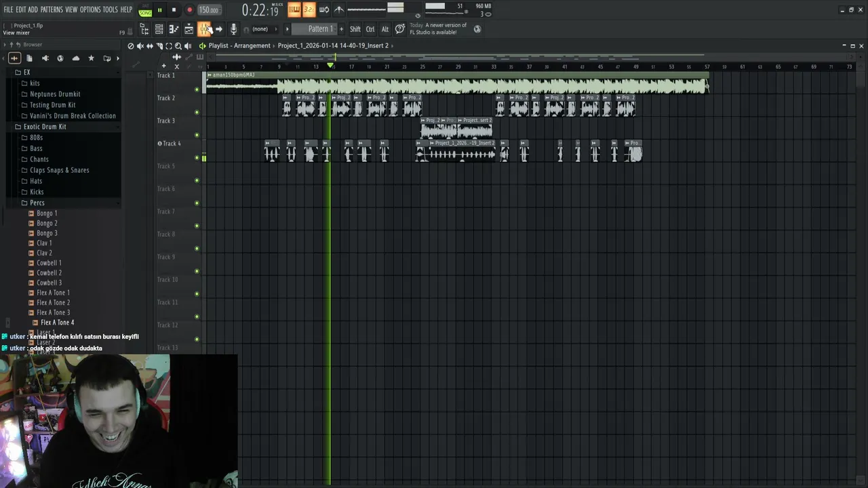Open the browser speaker sounds tab icon

45,58
